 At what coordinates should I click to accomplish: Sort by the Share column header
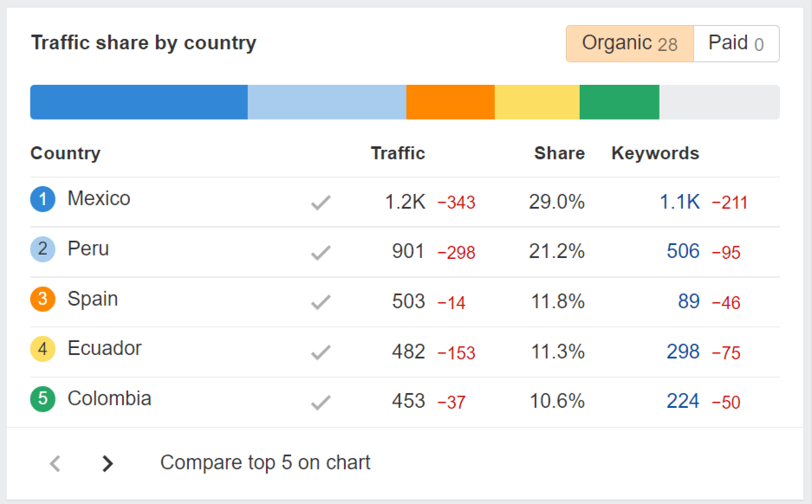[558, 153]
